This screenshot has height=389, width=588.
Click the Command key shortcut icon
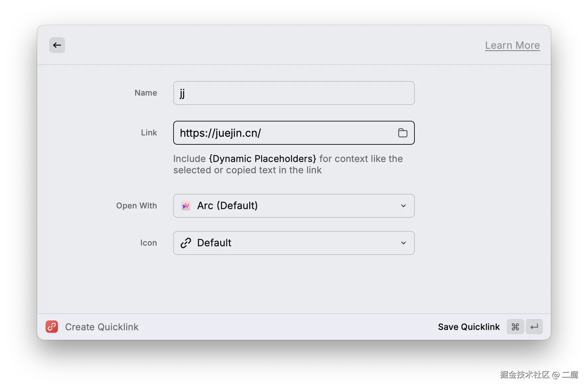(515, 327)
